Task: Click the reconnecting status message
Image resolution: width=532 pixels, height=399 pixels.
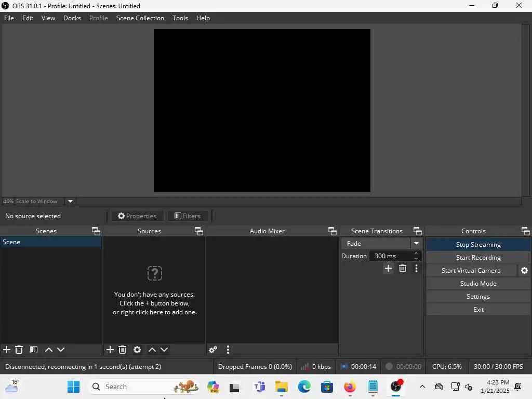Action: tap(83, 366)
